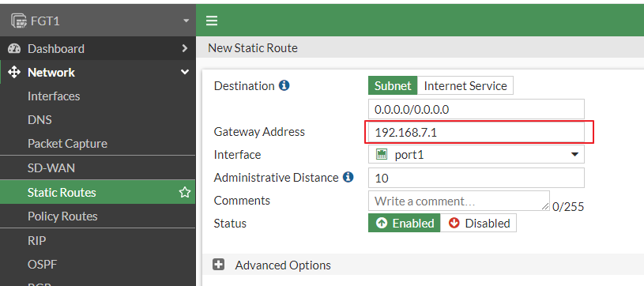Open the Interface port1 dropdown

(x=476, y=155)
